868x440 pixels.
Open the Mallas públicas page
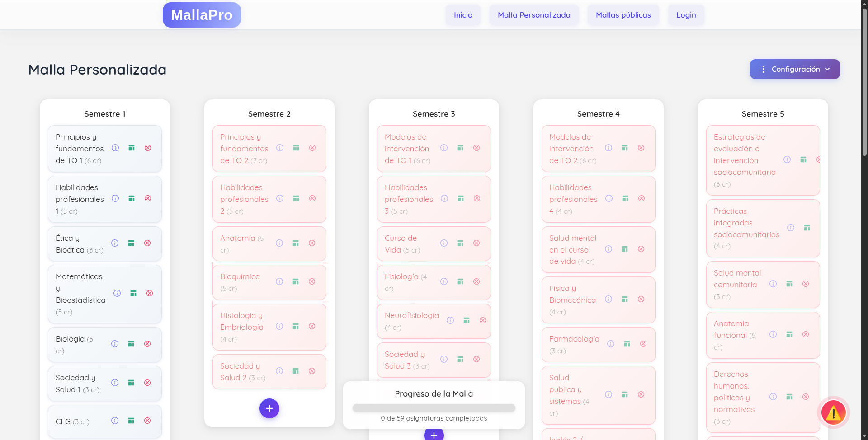tap(623, 15)
